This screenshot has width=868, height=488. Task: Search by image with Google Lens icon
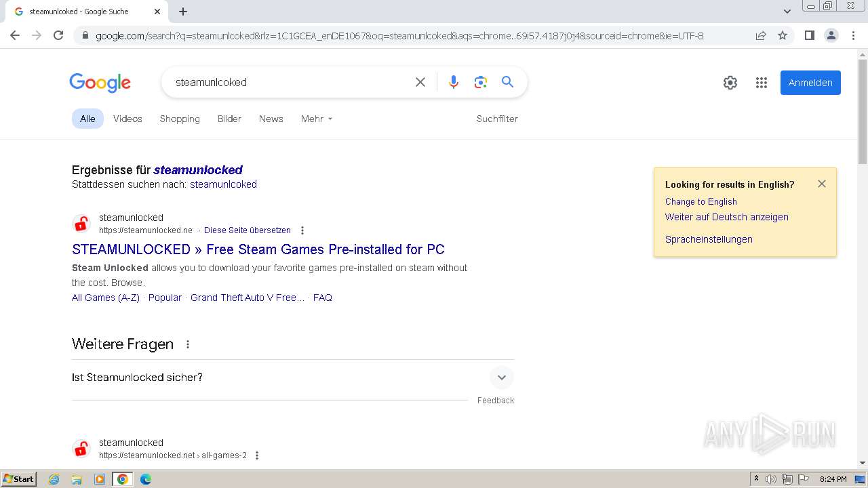tap(481, 82)
